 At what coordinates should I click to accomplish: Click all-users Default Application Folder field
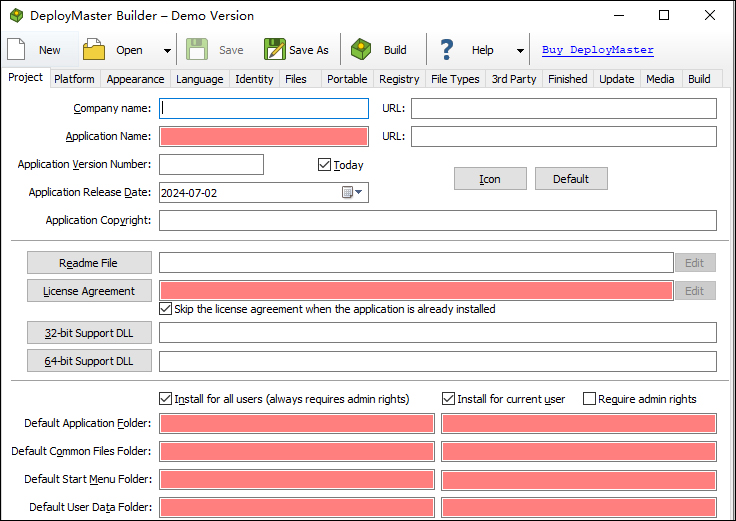(297, 424)
